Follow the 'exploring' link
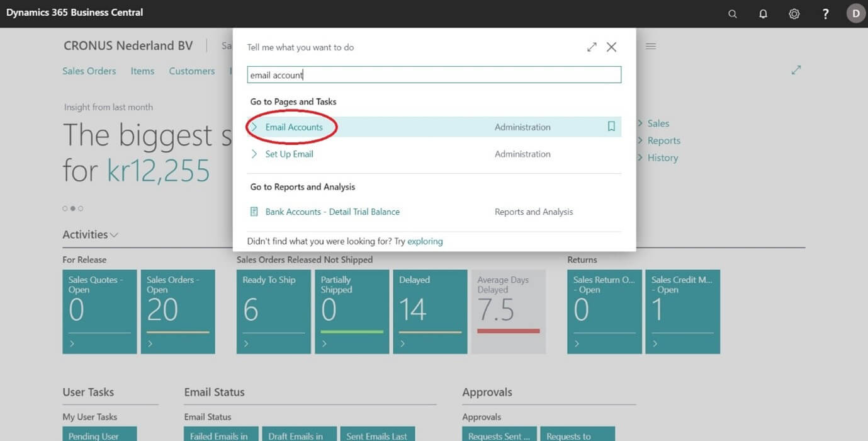 point(425,241)
